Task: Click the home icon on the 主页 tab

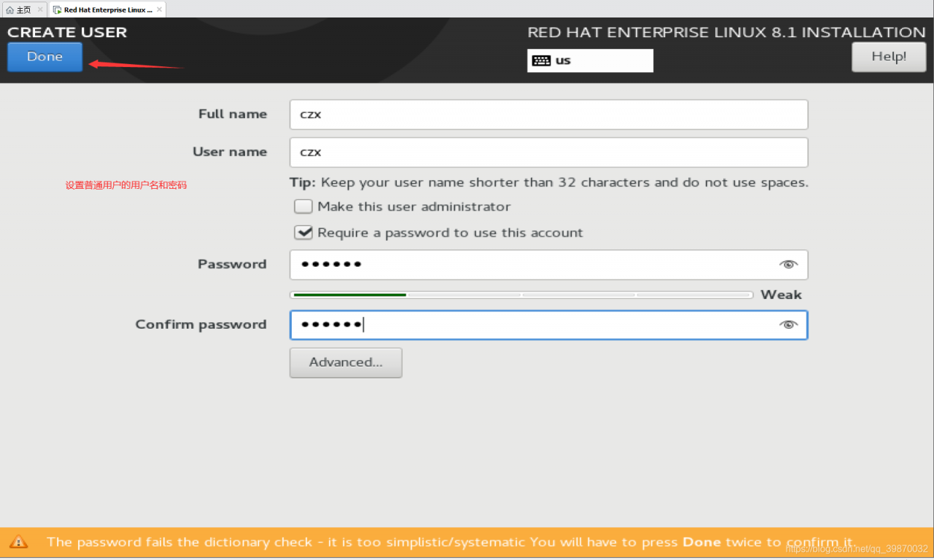Action: (9, 10)
